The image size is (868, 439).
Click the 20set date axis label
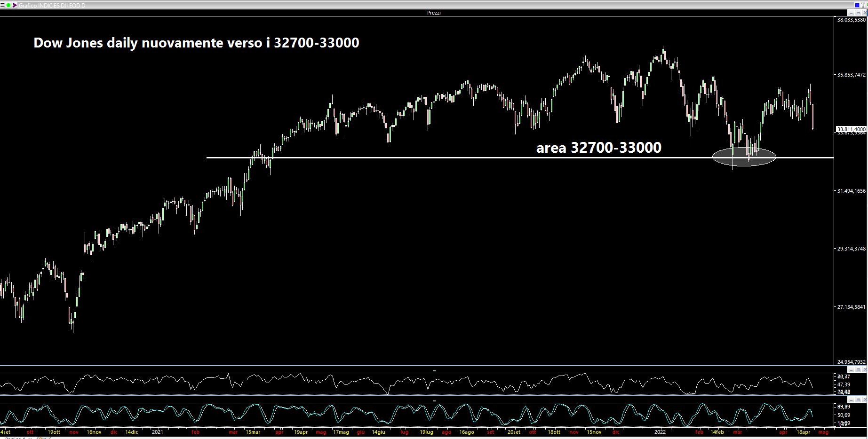[x=514, y=432]
